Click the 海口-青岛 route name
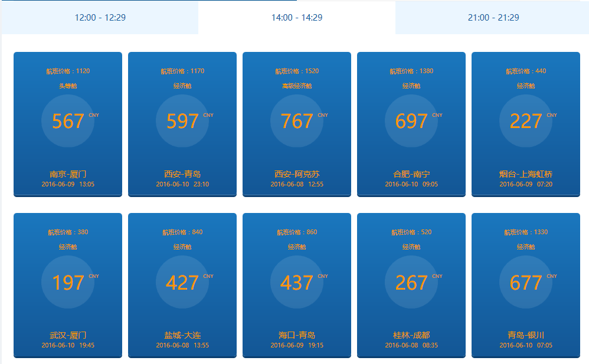589x364 pixels. pyautogui.click(x=297, y=335)
